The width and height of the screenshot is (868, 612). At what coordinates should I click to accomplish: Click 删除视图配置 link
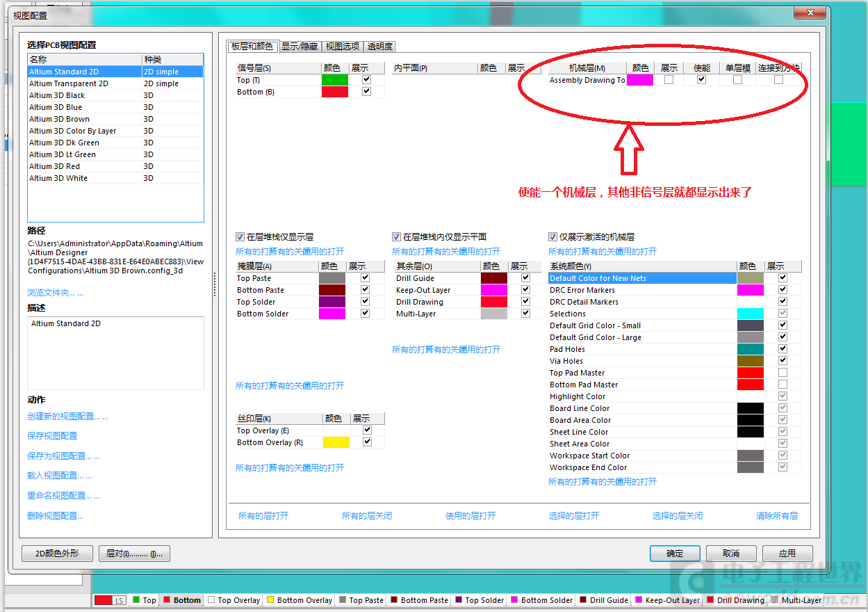(x=56, y=516)
